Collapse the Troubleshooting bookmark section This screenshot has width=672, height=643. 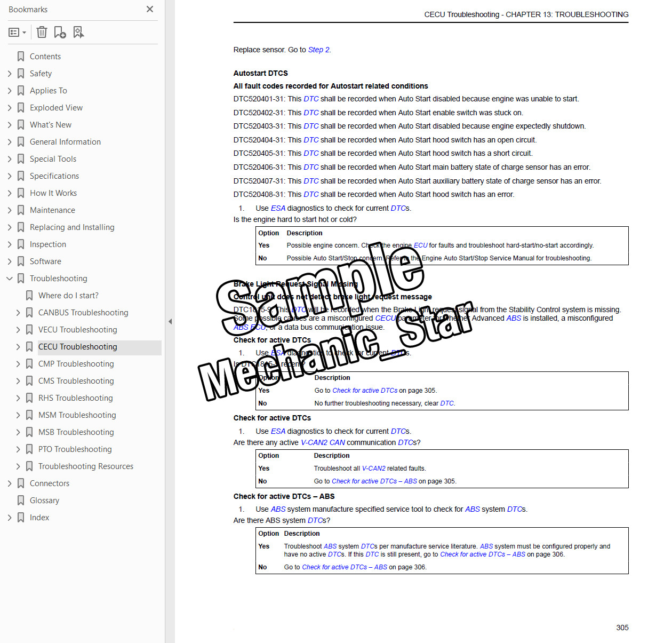[x=9, y=279]
